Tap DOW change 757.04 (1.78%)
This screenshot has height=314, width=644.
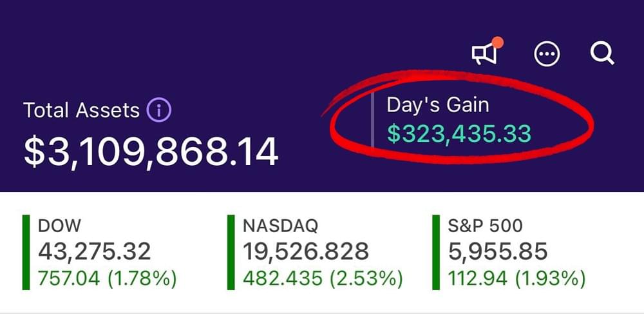tap(107, 279)
